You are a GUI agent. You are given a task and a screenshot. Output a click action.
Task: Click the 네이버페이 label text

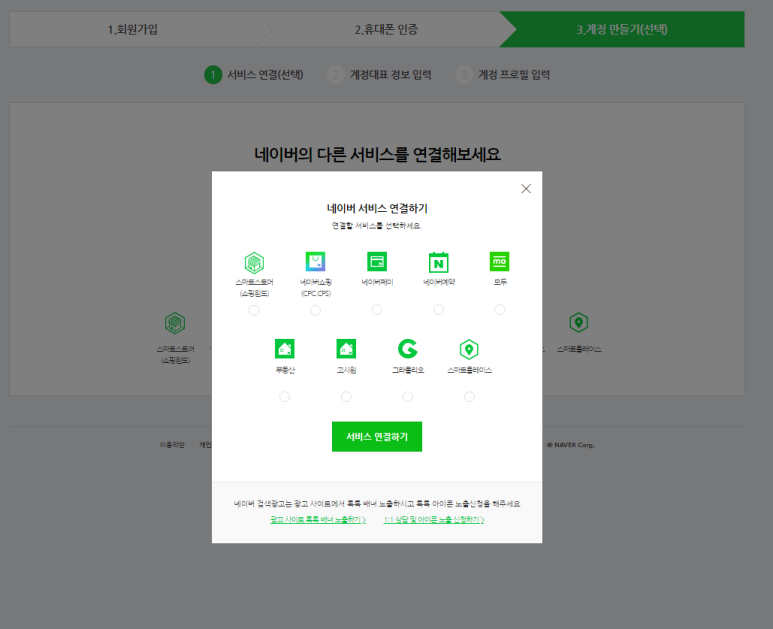click(x=377, y=282)
